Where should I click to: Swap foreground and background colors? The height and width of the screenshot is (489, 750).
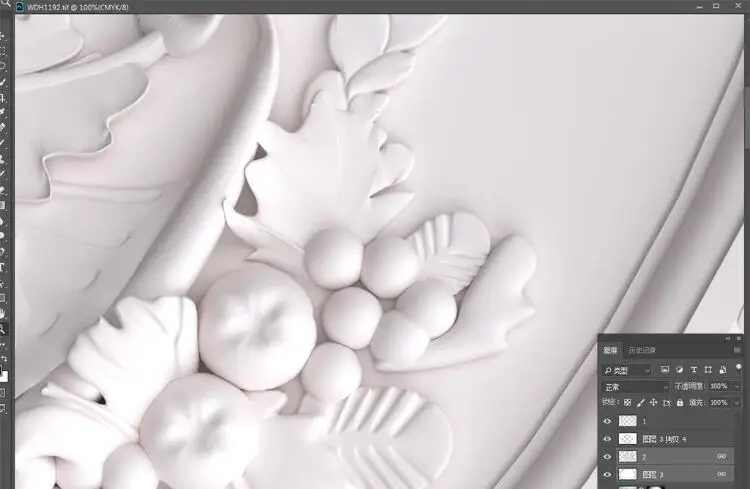(4, 358)
